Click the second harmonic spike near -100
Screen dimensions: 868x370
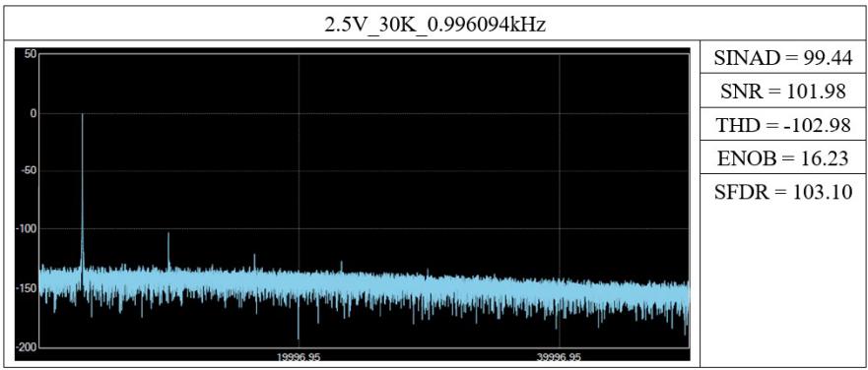click(x=168, y=252)
